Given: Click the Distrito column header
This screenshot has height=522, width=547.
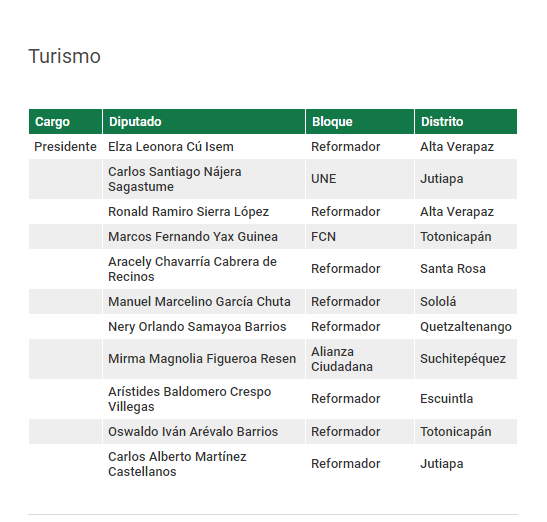Looking at the screenshot, I should pyautogui.click(x=466, y=121).
